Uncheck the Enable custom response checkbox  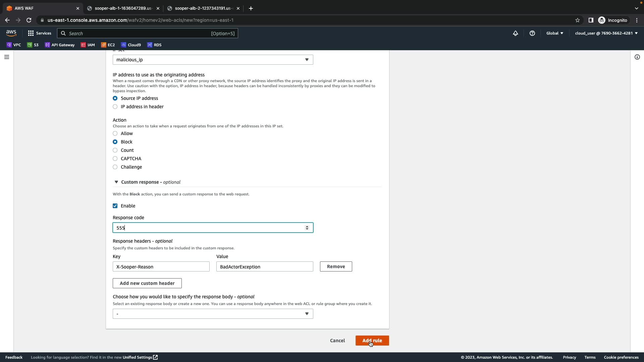115,206
